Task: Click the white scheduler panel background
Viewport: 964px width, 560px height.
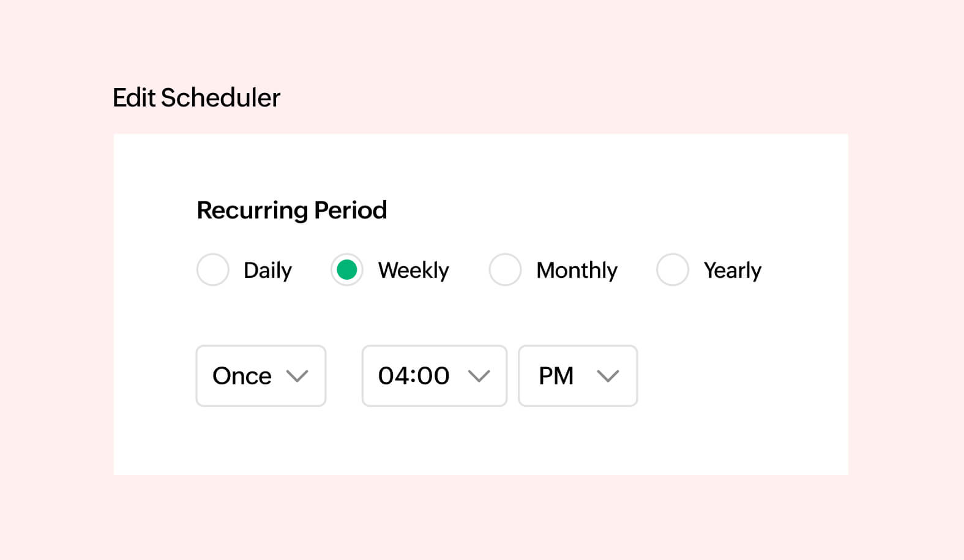Action: click(734, 441)
